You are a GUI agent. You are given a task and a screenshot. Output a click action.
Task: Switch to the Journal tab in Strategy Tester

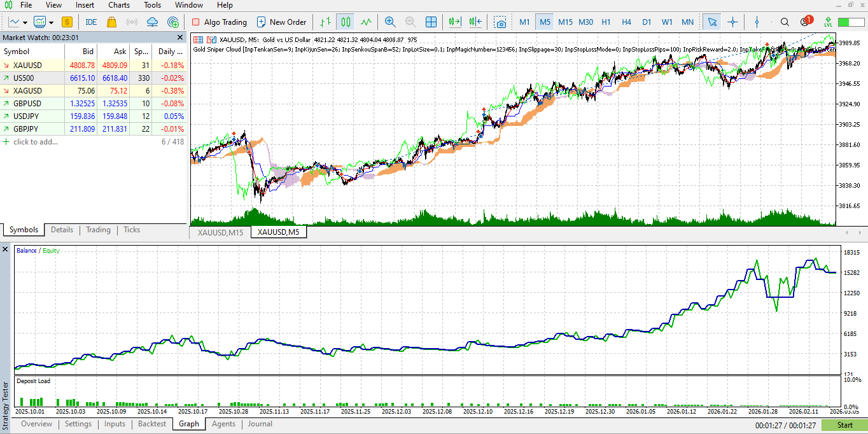(x=260, y=424)
